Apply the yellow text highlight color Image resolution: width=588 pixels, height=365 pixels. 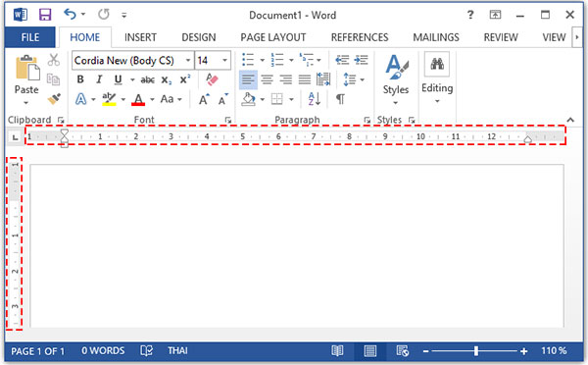click(x=109, y=99)
